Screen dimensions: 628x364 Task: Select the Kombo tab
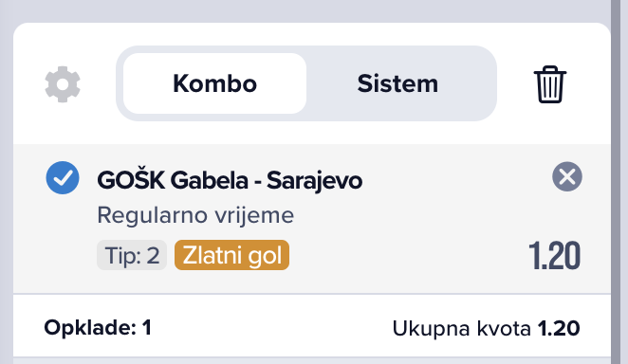click(x=215, y=83)
